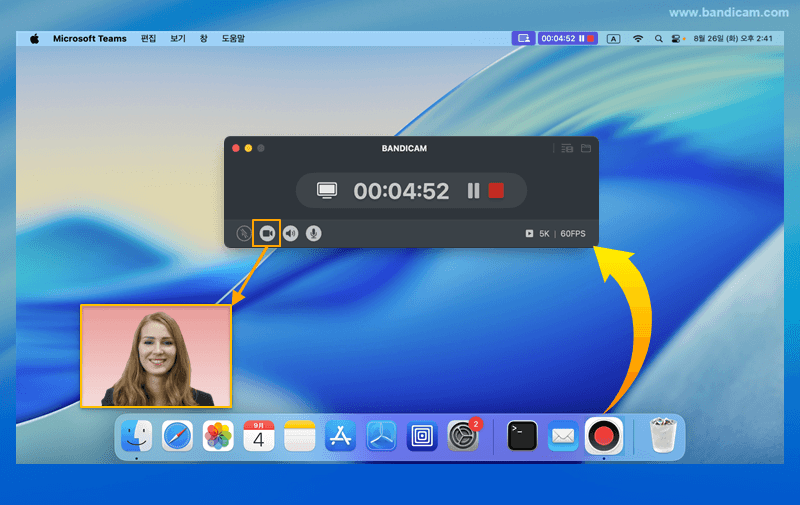
Task: Open the Bandicam output folder icon
Action: [586, 148]
